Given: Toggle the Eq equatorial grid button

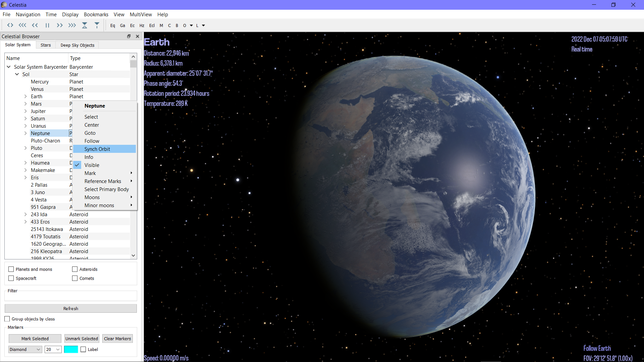Looking at the screenshot, I should 113,25.
